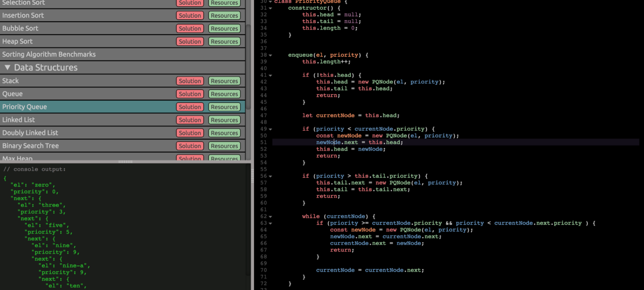Screen dimensions: 644x290
Task: View Priority Queue Resources
Action: coord(224,107)
